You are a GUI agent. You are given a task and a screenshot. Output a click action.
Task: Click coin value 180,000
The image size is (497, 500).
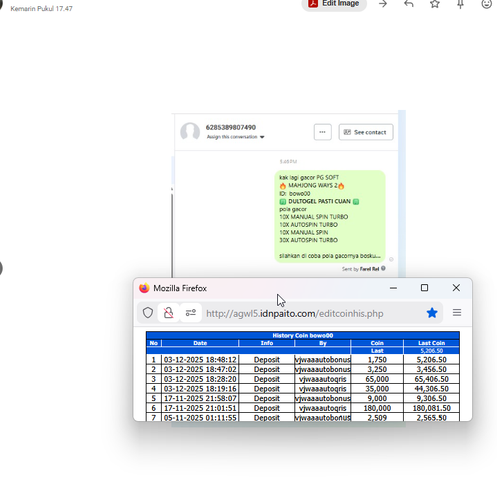click(x=377, y=408)
